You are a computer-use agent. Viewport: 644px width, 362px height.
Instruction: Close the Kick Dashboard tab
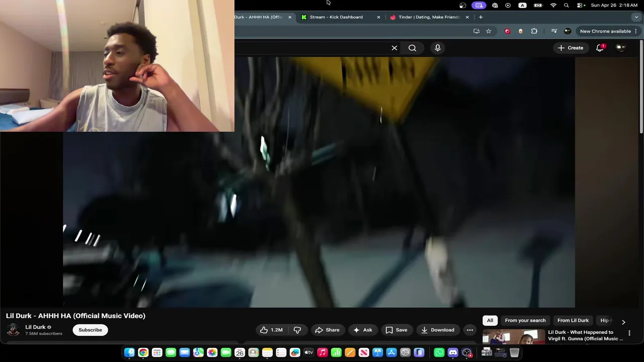pos(379,17)
